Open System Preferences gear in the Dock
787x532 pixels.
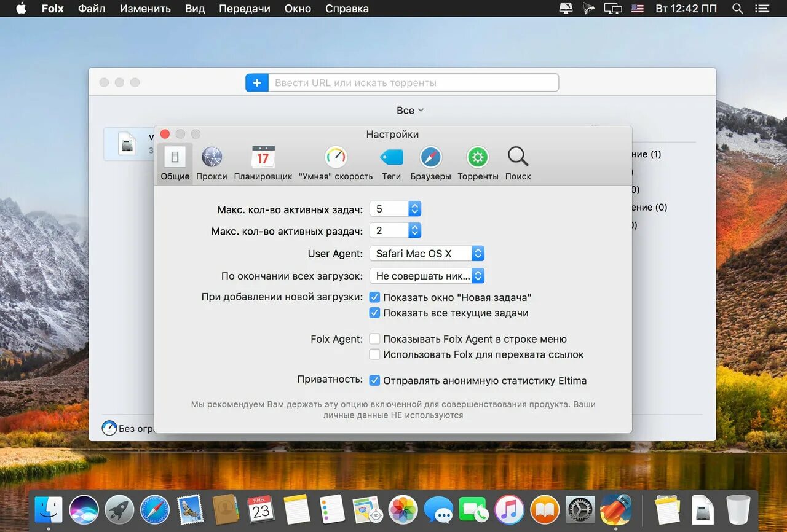[580, 509]
